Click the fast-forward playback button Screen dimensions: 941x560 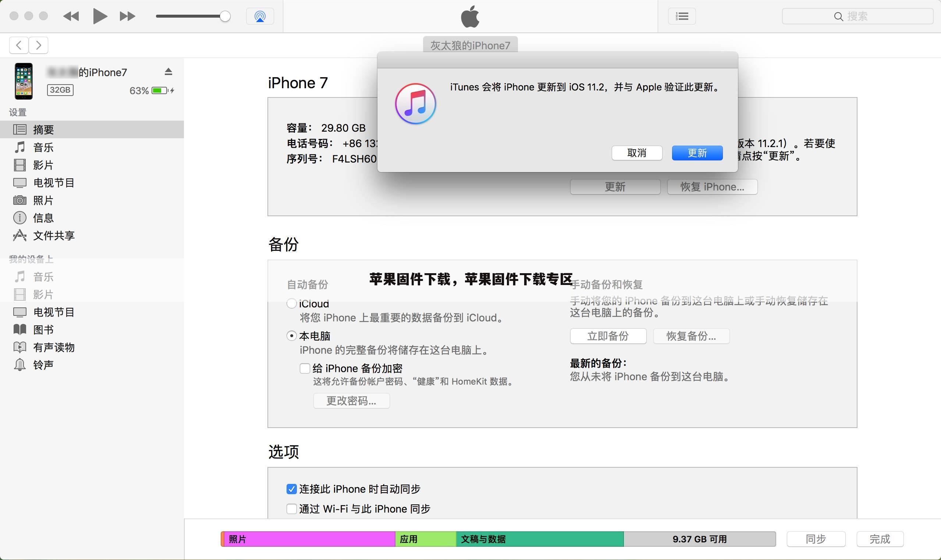pyautogui.click(x=127, y=16)
